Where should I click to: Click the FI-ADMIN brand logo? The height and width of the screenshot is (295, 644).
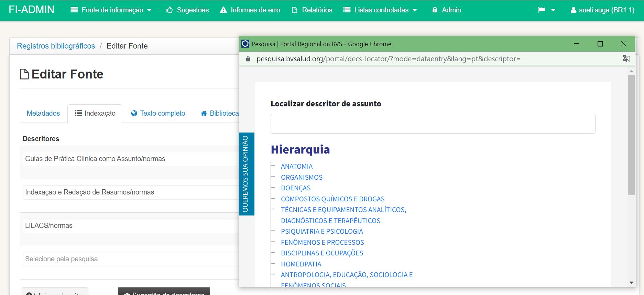[31, 10]
